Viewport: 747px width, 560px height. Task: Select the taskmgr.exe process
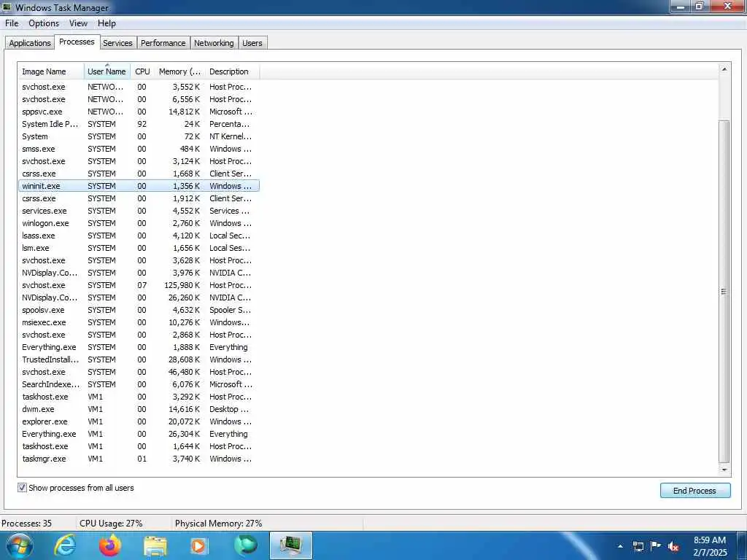click(139, 458)
